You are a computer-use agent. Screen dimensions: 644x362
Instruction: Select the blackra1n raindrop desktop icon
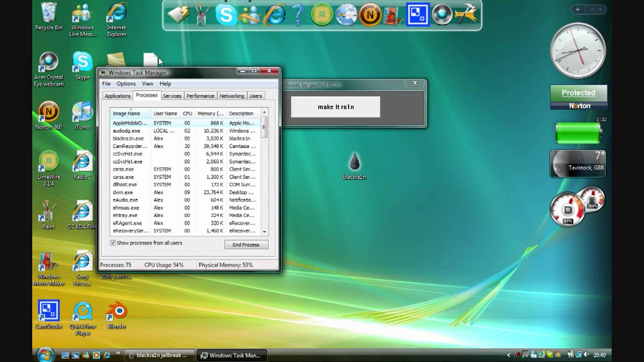pos(355,166)
